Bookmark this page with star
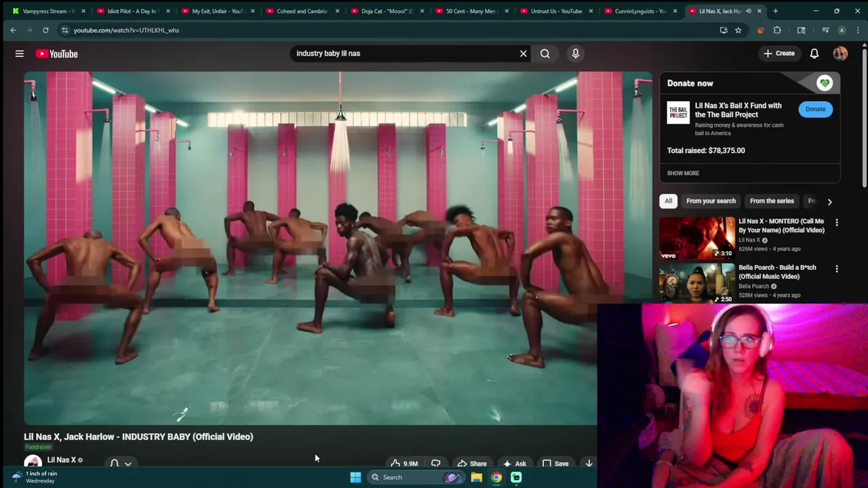The width and height of the screenshot is (868, 488). click(x=738, y=30)
